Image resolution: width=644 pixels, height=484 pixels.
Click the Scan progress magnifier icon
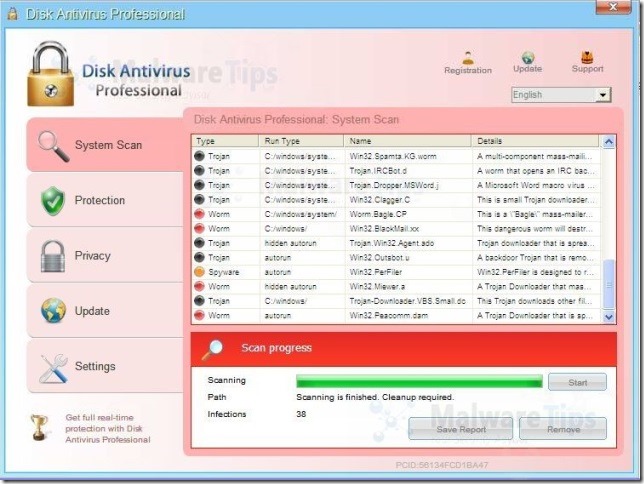pos(212,349)
